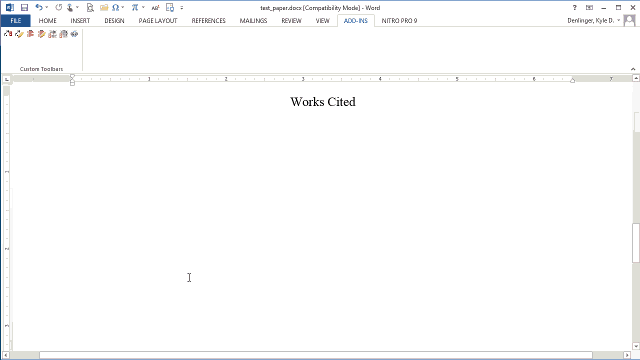Click the horizontal scroll left arrow

click(x=5, y=355)
